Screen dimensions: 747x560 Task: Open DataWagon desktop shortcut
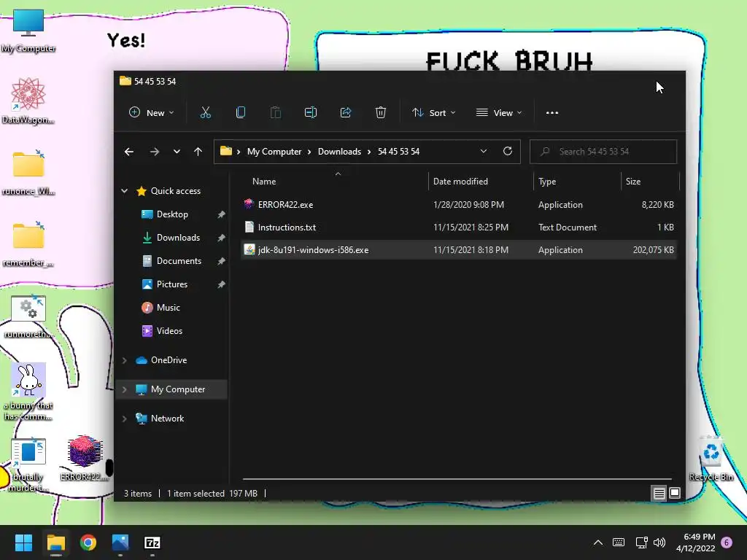(28, 101)
